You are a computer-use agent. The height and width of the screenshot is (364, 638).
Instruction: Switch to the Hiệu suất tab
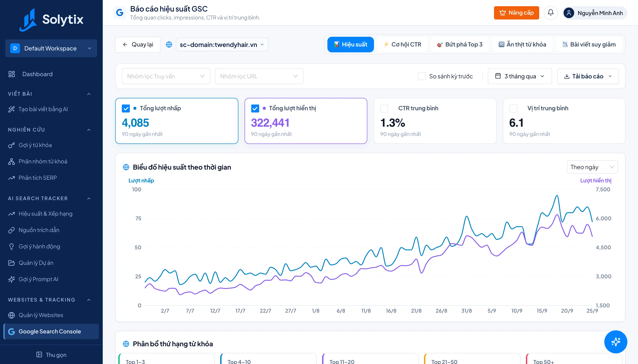(350, 45)
